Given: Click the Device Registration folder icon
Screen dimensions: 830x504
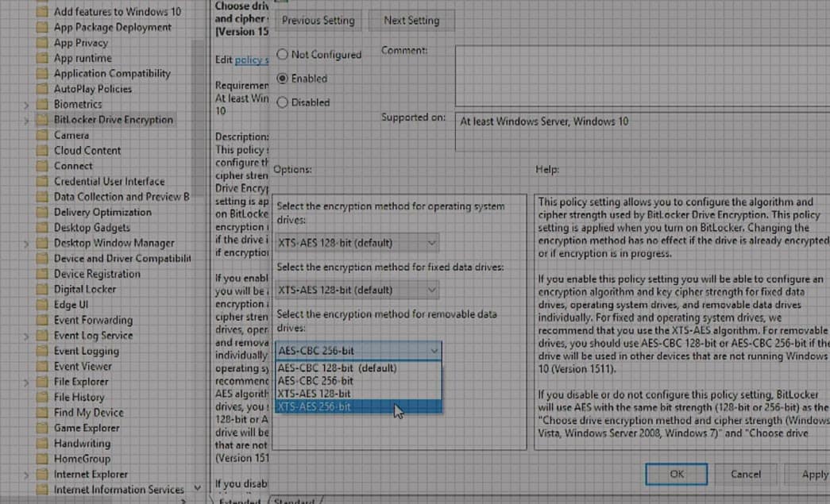Looking at the screenshot, I should click(x=42, y=273).
